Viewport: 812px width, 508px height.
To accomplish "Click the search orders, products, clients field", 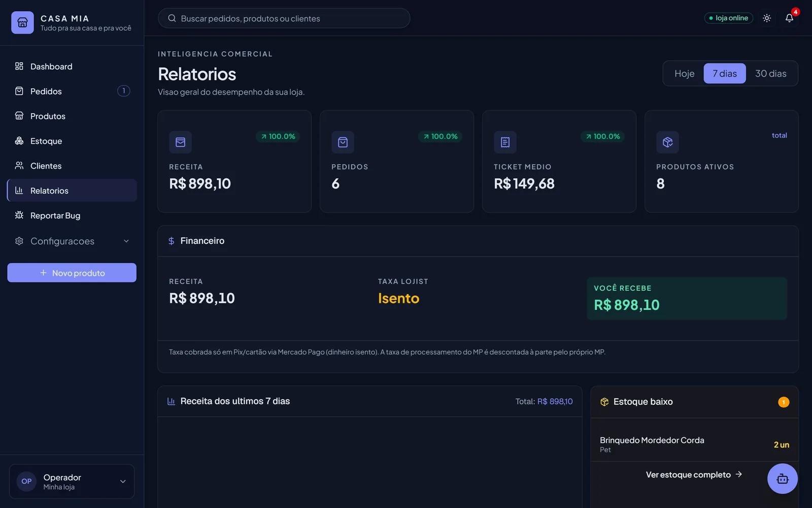I will (x=284, y=18).
